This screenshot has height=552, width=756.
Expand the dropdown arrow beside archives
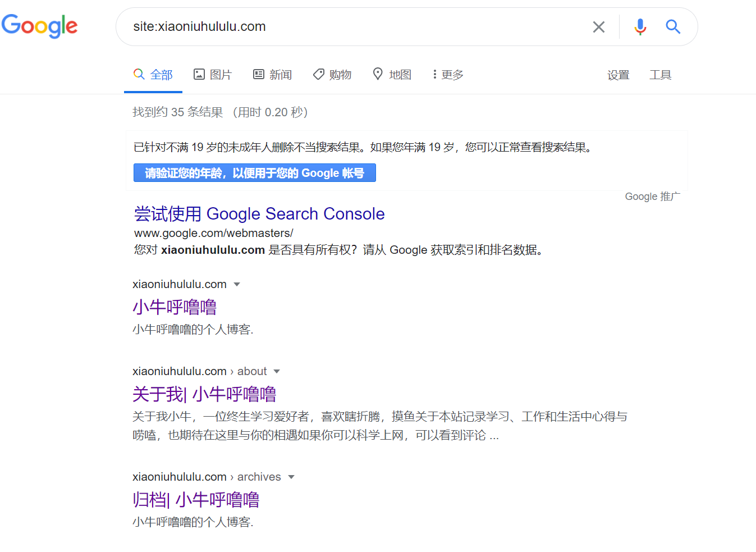click(x=291, y=477)
